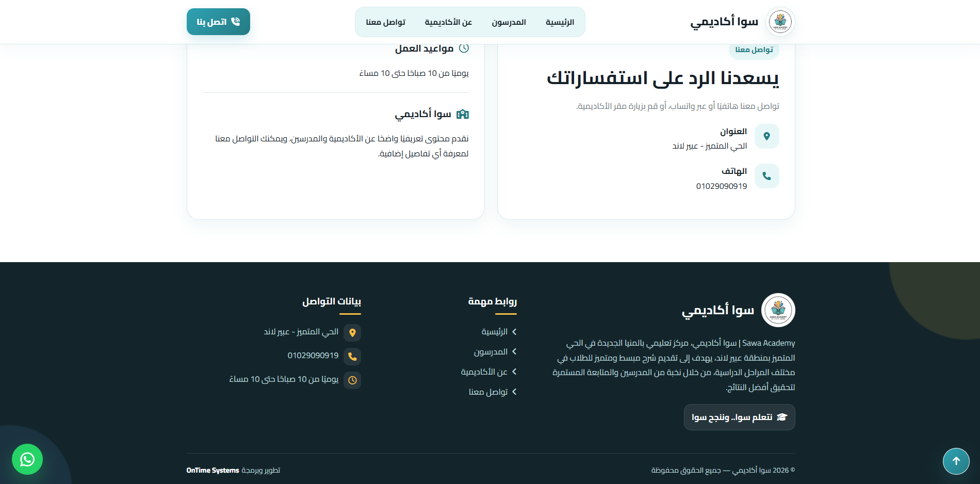Image resolution: width=980 pixels, height=484 pixels.
Task: Open تواصل معنا in top navigation
Action: click(x=385, y=22)
